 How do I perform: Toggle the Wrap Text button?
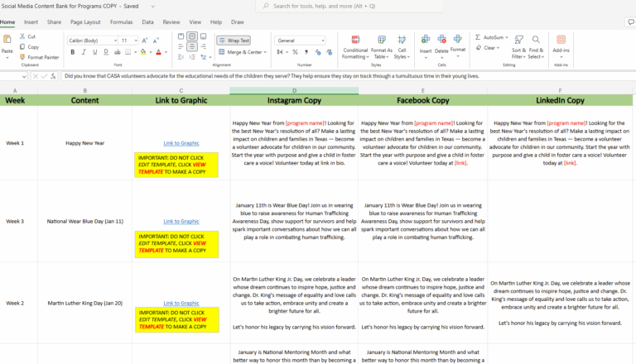click(234, 40)
